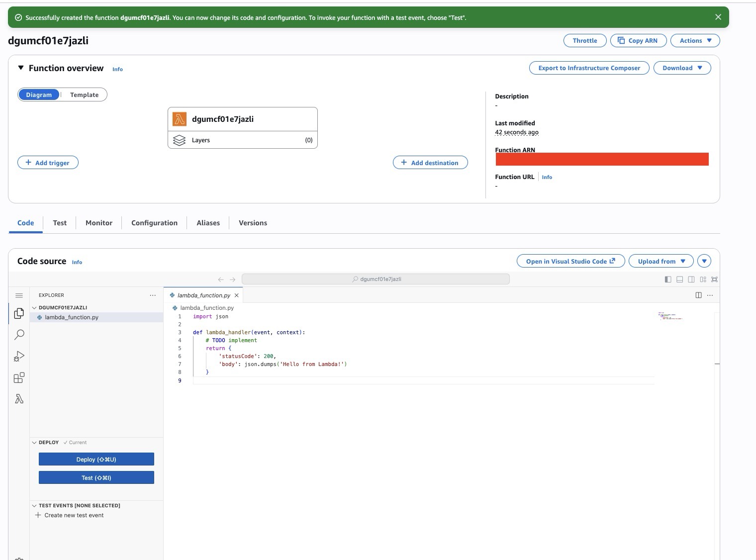Open the Extensions icon in sidebar
The height and width of the screenshot is (560, 756).
(x=19, y=378)
